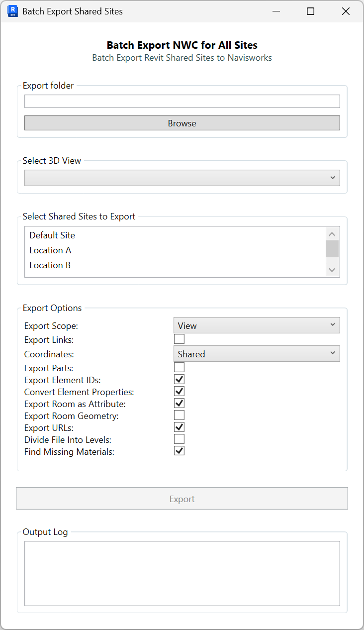Uncheck Convert Element Properties
364x630 pixels.
(179, 391)
